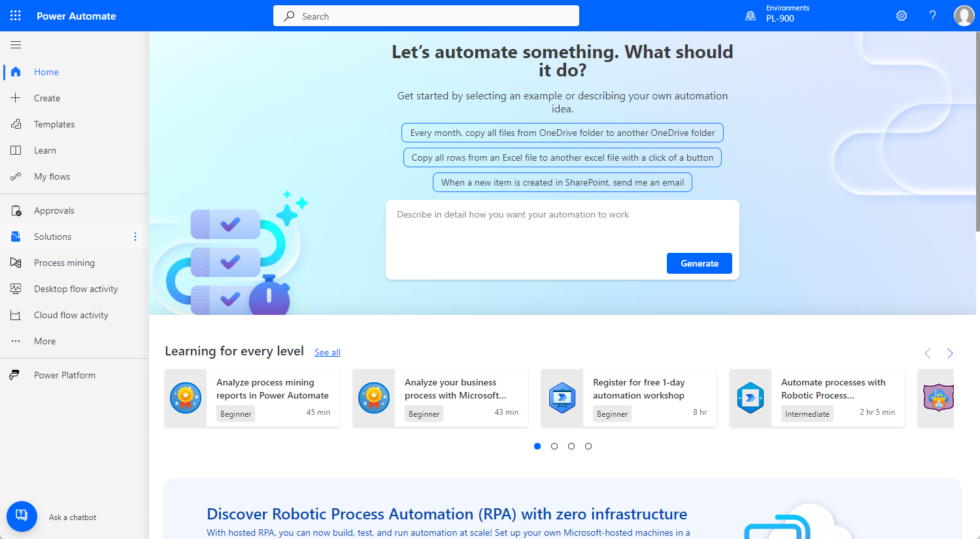Open Analyze your business process card

441,398
